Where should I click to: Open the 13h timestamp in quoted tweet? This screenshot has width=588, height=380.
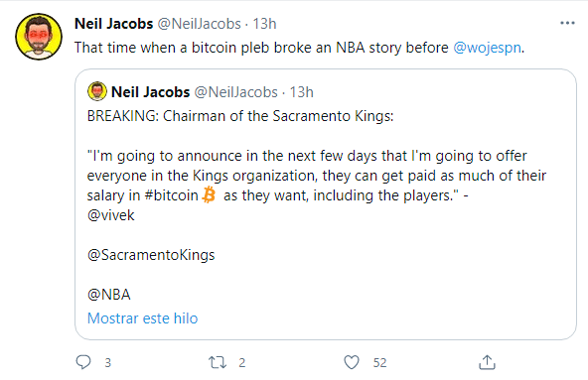(x=301, y=92)
